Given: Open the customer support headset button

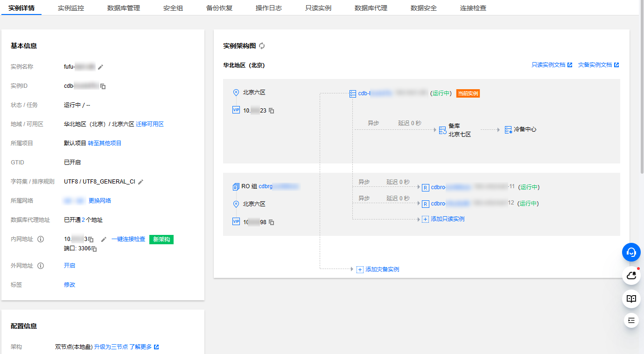Looking at the screenshot, I should [631, 252].
